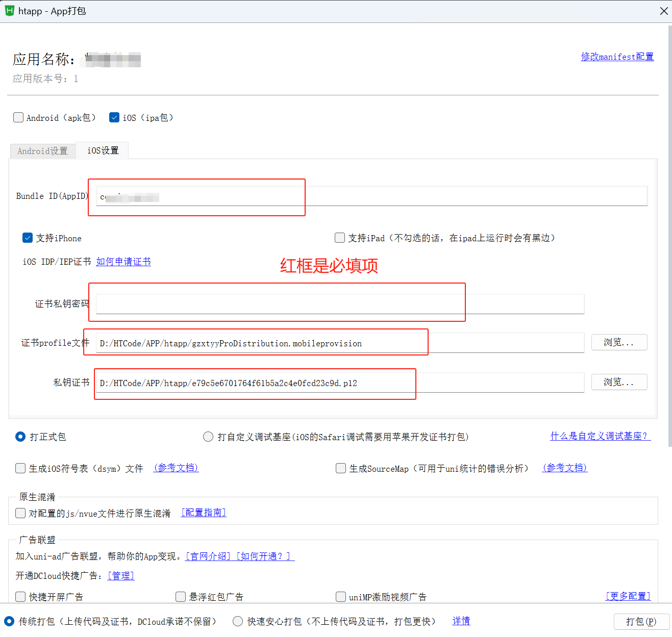Open the 修改manifest配置 link
Screen dimensions: 672x637
pyautogui.click(x=617, y=57)
